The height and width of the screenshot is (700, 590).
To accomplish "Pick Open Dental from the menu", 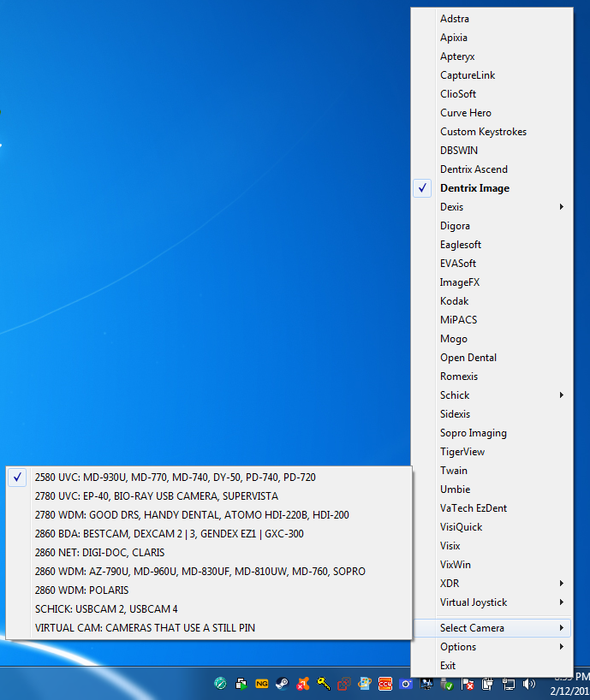I will (x=492, y=358).
